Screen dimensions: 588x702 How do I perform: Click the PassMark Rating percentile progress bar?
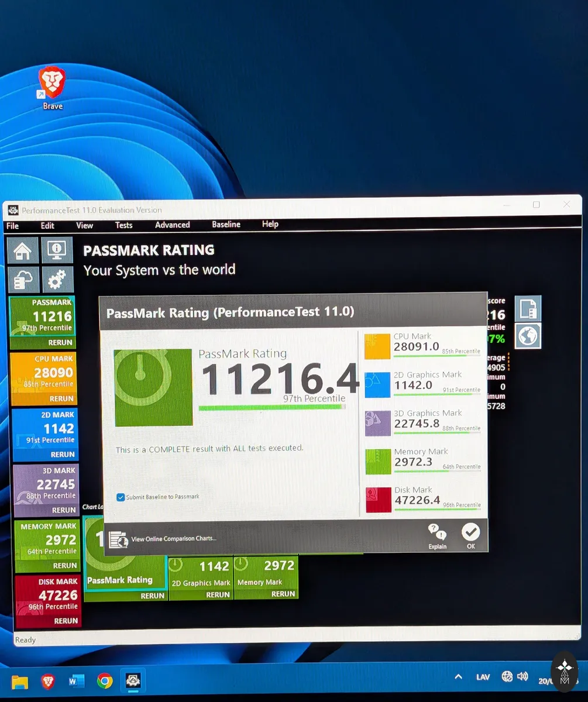pos(272,407)
